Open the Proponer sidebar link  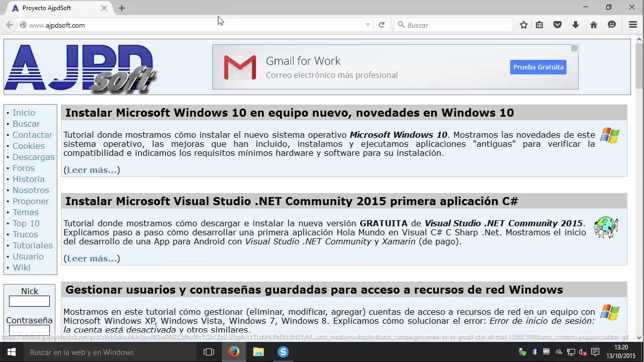coord(31,201)
